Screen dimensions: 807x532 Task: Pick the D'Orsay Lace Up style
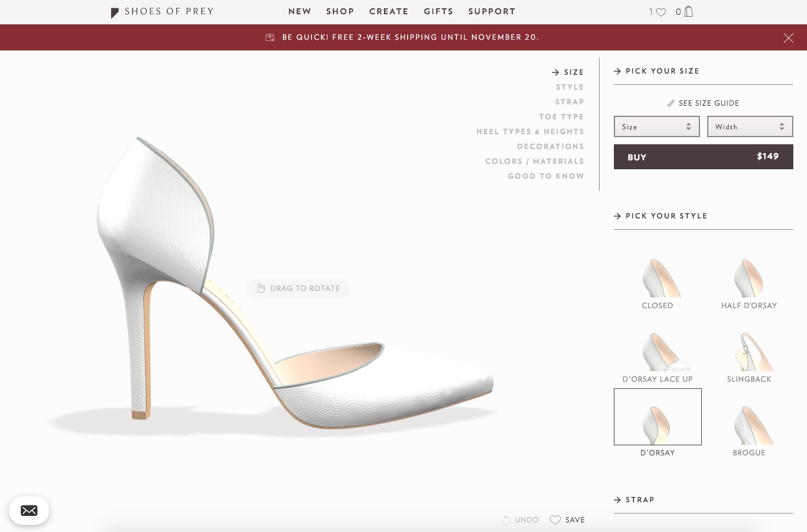657,357
